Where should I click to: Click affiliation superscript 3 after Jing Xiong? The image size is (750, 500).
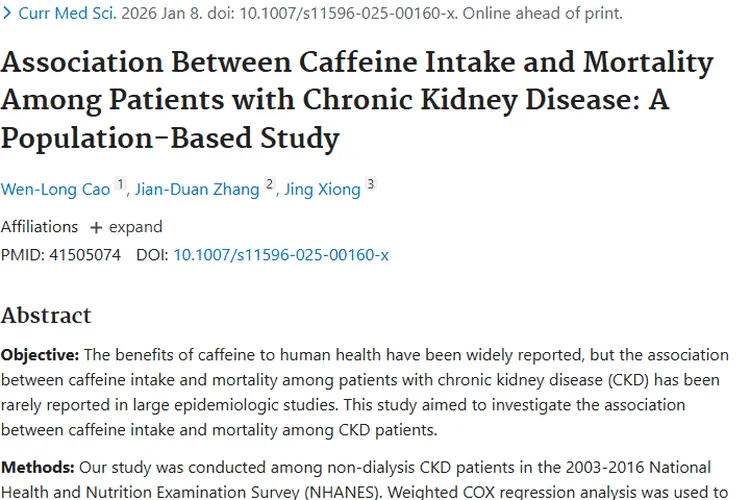[x=371, y=185]
